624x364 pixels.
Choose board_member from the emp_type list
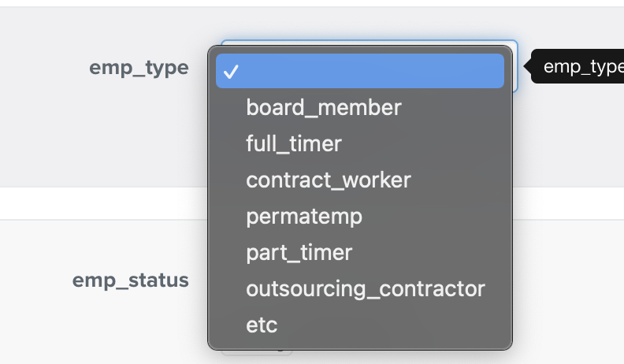324,107
